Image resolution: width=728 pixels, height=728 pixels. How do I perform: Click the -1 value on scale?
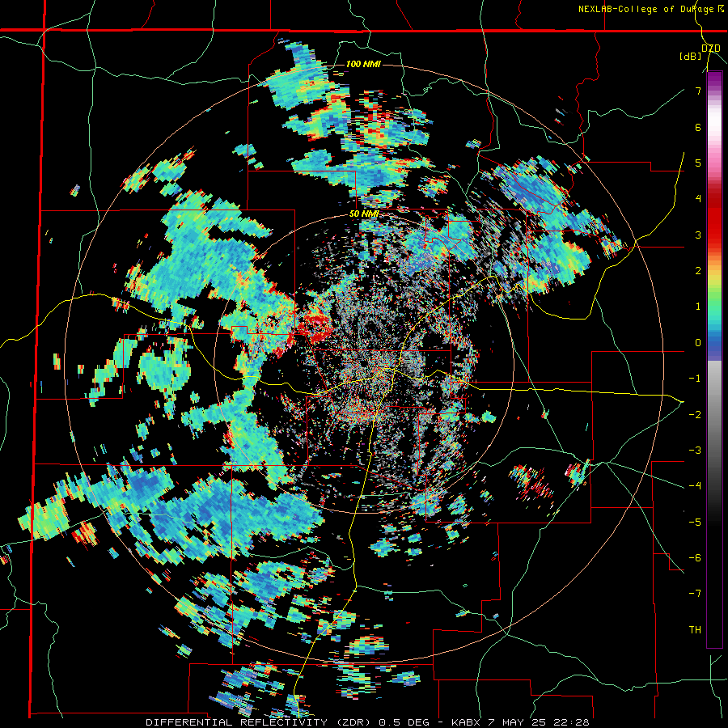click(695, 379)
